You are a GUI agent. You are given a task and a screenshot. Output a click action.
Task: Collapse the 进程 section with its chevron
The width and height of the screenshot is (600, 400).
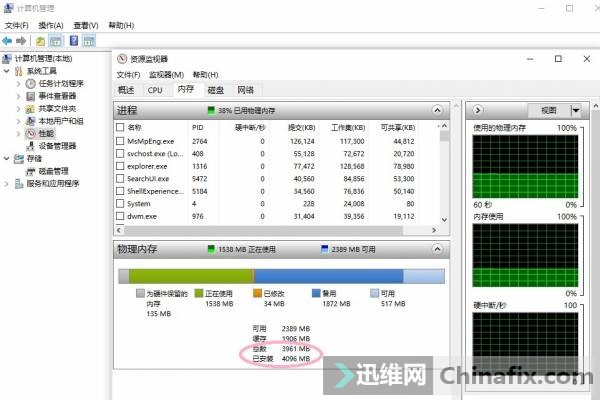(437, 110)
